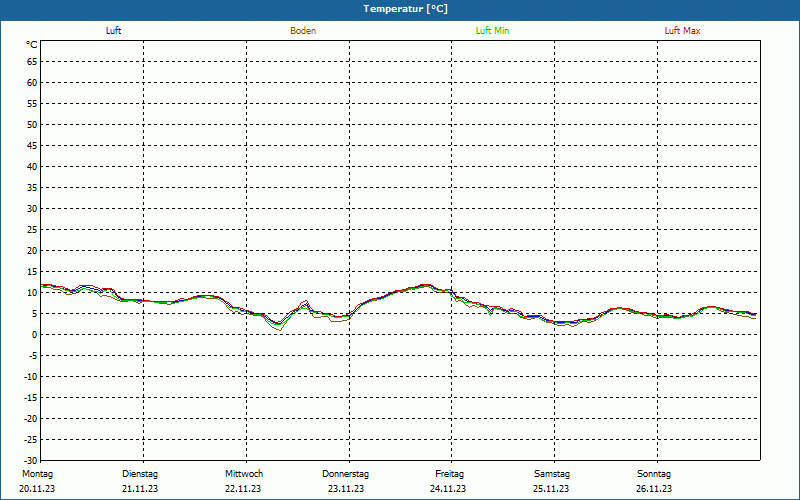This screenshot has height=500, width=800.
Task: Click the 'Mittwoch' day label
Action: tap(244, 474)
